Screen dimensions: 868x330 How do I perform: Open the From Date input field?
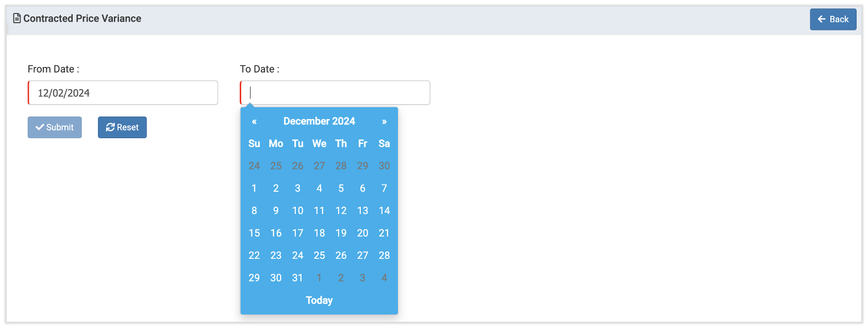[123, 93]
